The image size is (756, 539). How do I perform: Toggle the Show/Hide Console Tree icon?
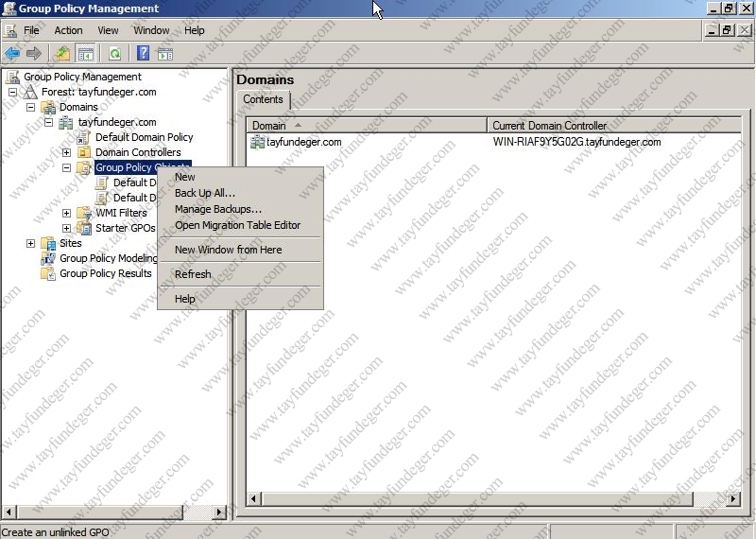(86, 54)
